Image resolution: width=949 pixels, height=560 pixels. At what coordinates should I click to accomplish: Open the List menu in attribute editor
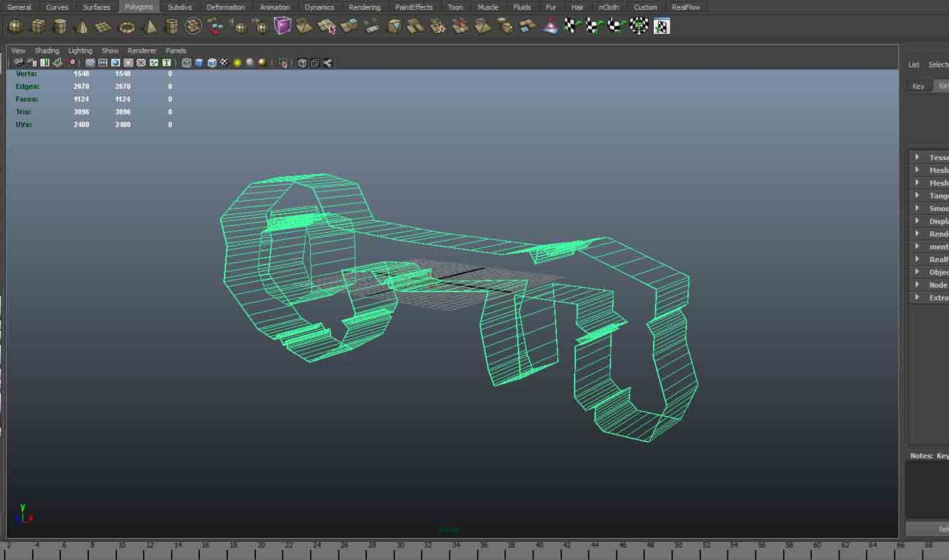point(914,65)
